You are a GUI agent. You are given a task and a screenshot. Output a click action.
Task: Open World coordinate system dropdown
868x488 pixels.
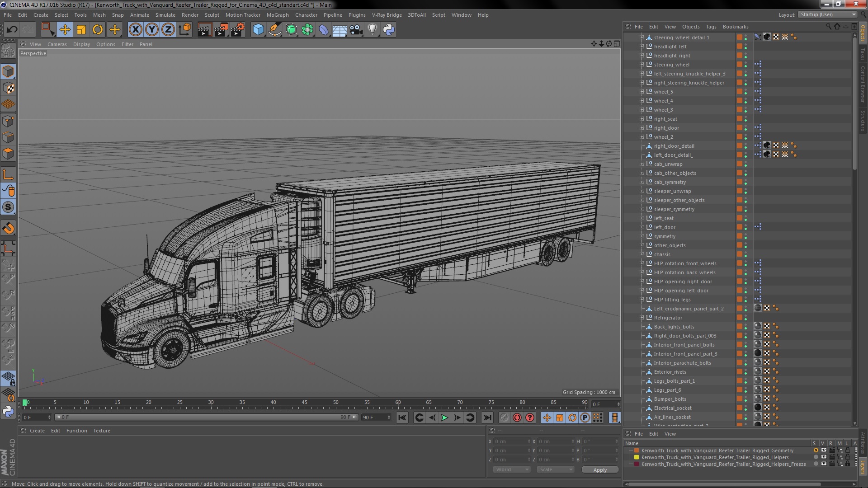point(511,470)
